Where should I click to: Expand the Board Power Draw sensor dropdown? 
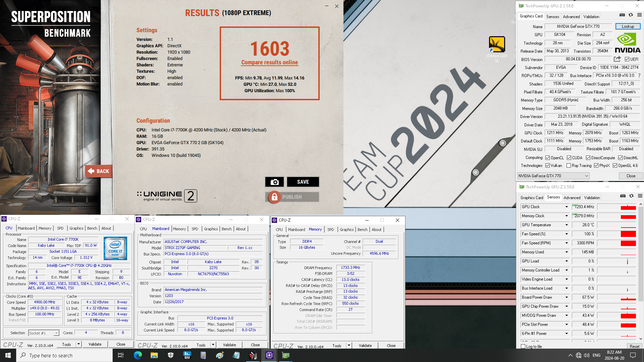tap(567, 297)
